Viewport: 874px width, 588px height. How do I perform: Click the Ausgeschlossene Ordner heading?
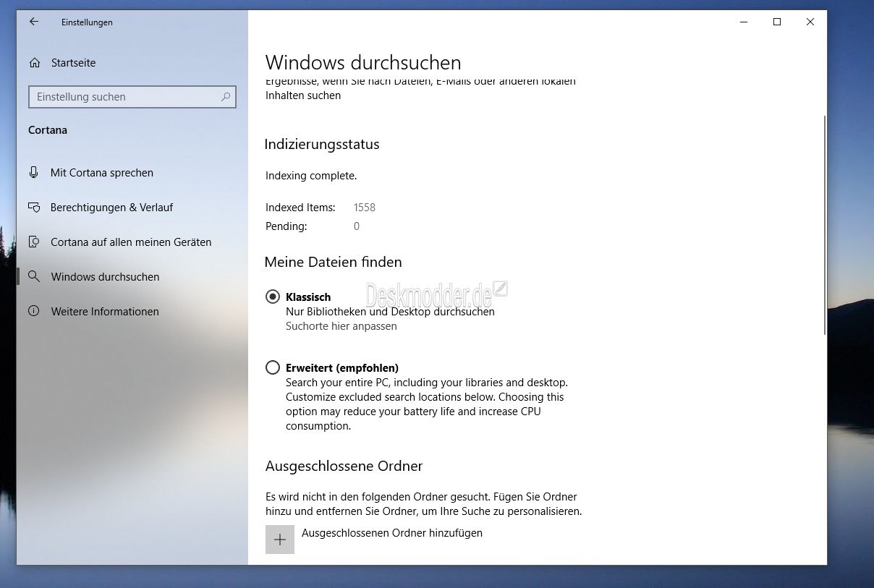click(344, 466)
